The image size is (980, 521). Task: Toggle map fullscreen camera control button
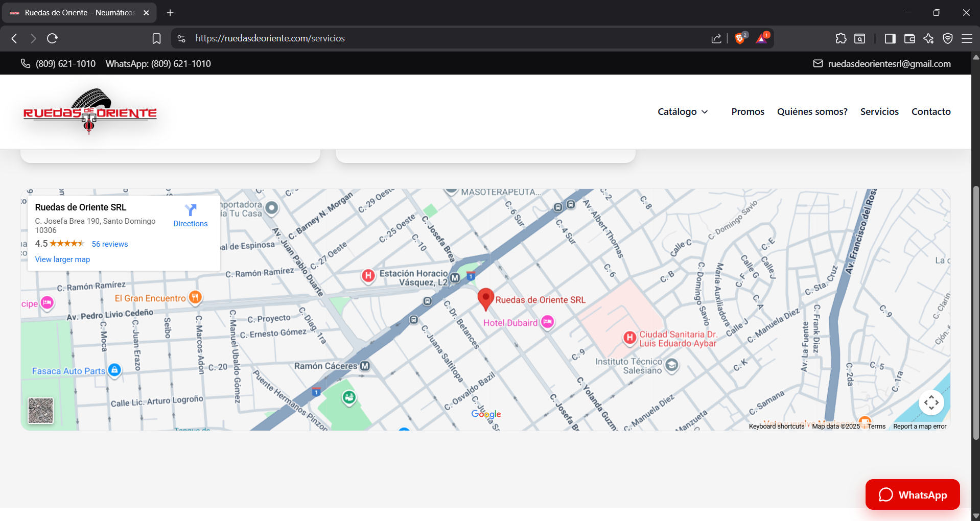[931, 402]
